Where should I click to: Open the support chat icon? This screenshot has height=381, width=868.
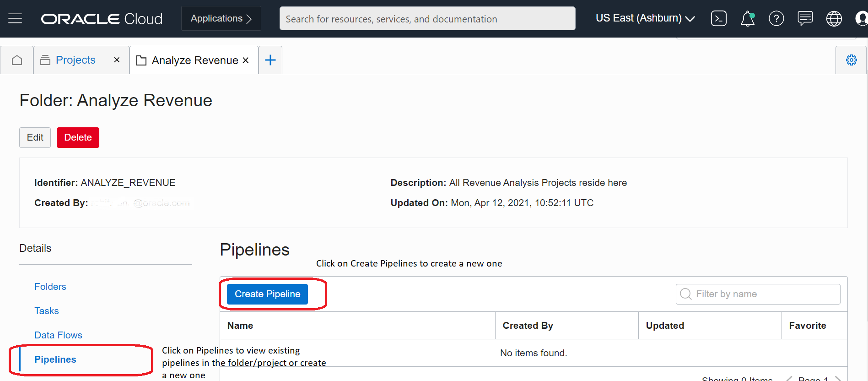click(x=805, y=19)
